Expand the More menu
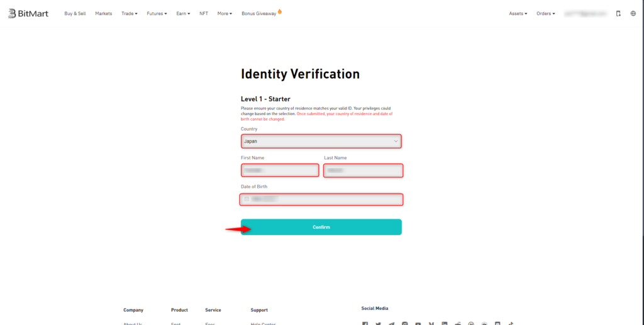 [225, 13]
